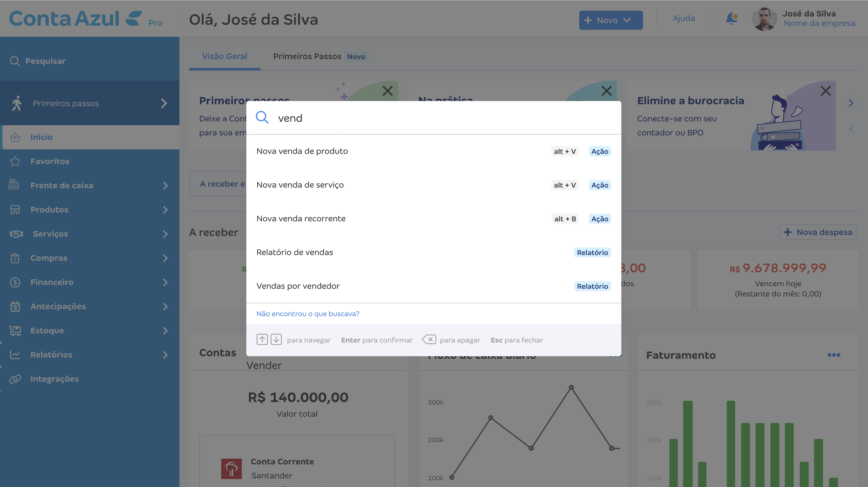Click the Nova despesa button
Image resolution: width=868 pixels, height=487 pixels.
tap(818, 232)
